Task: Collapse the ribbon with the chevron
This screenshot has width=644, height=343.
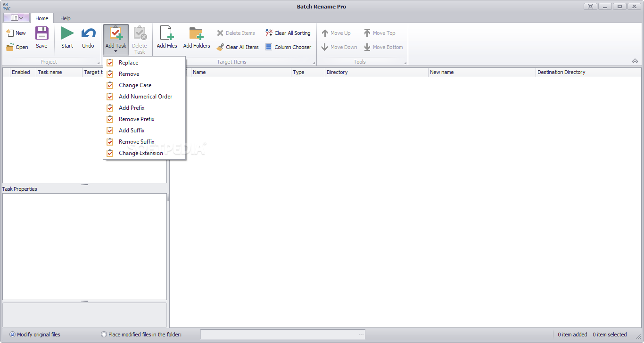Action: click(x=635, y=61)
